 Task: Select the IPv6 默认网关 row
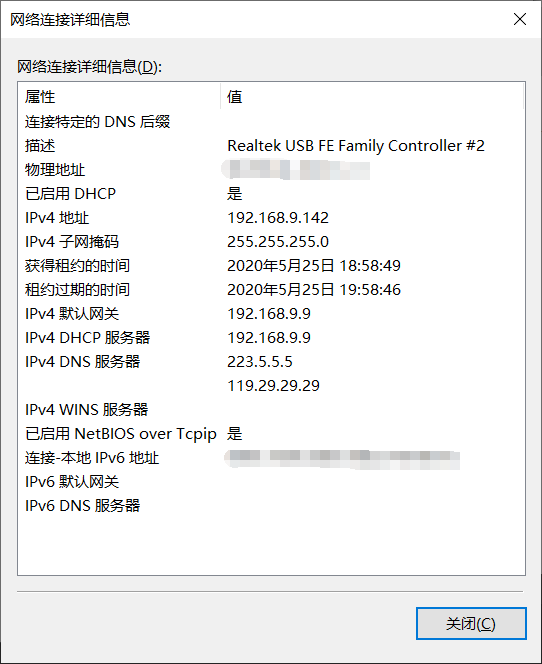[271, 481]
